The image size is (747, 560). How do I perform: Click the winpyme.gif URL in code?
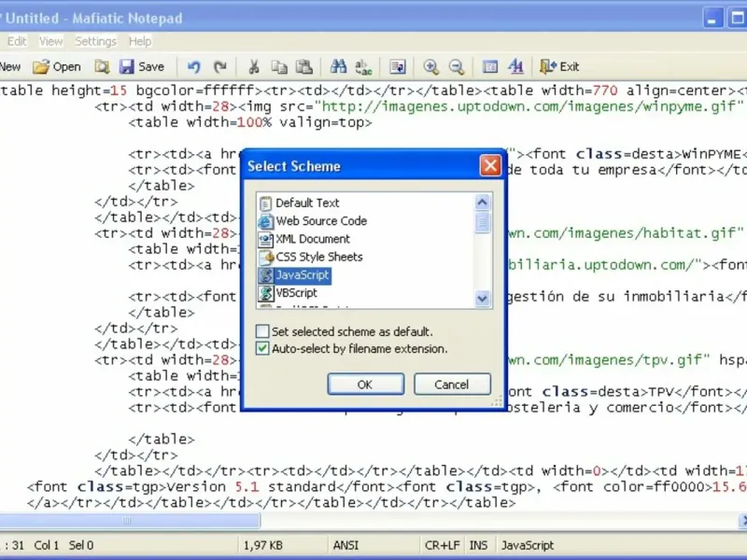pyautogui.click(x=529, y=106)
